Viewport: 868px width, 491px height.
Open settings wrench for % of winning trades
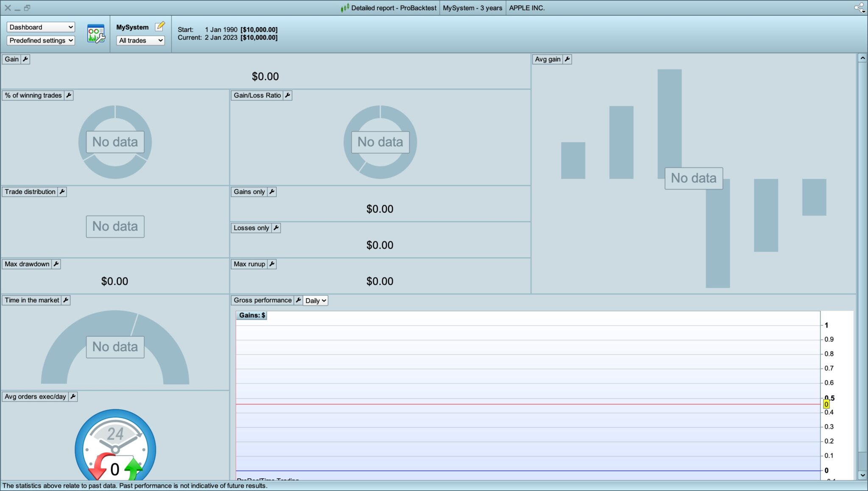[69, 95]
